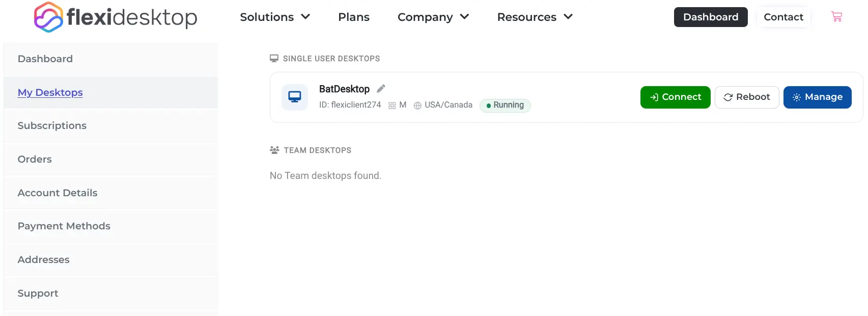
Task: Click the ID: flexiclient274 text
Action: [350, 105]
